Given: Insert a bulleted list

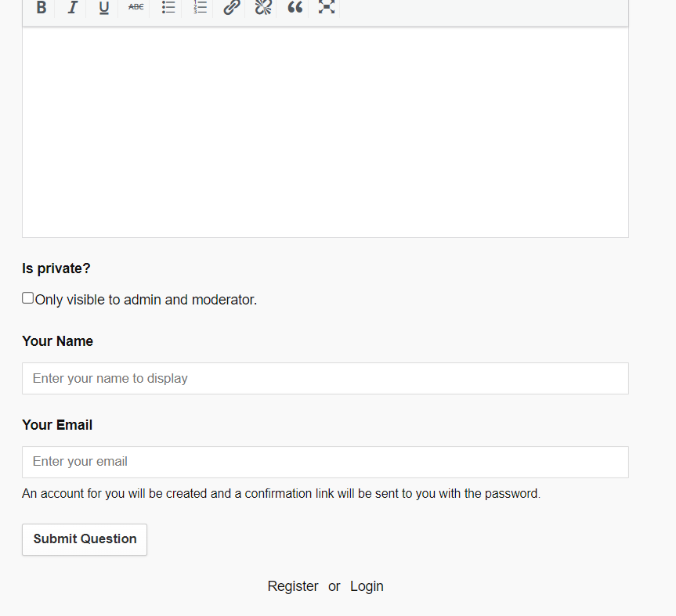Looking at the screenshot, I should point(168,7).
